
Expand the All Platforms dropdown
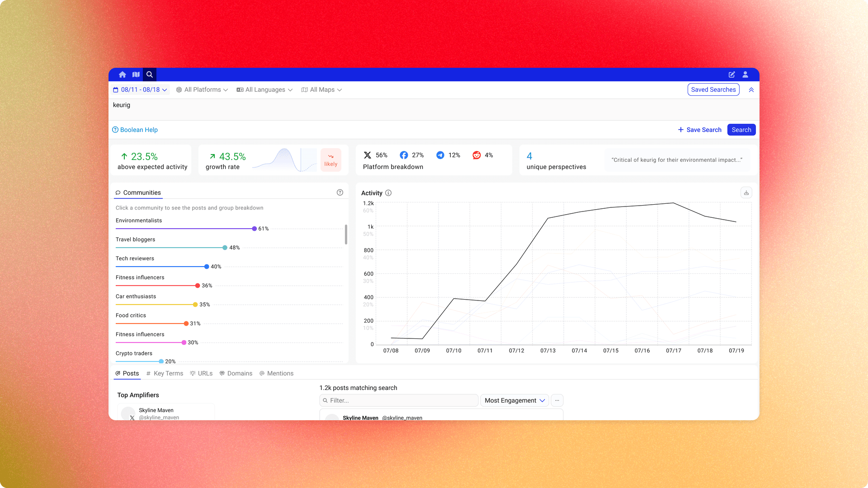pyautogui.click(x=202, y=90)
